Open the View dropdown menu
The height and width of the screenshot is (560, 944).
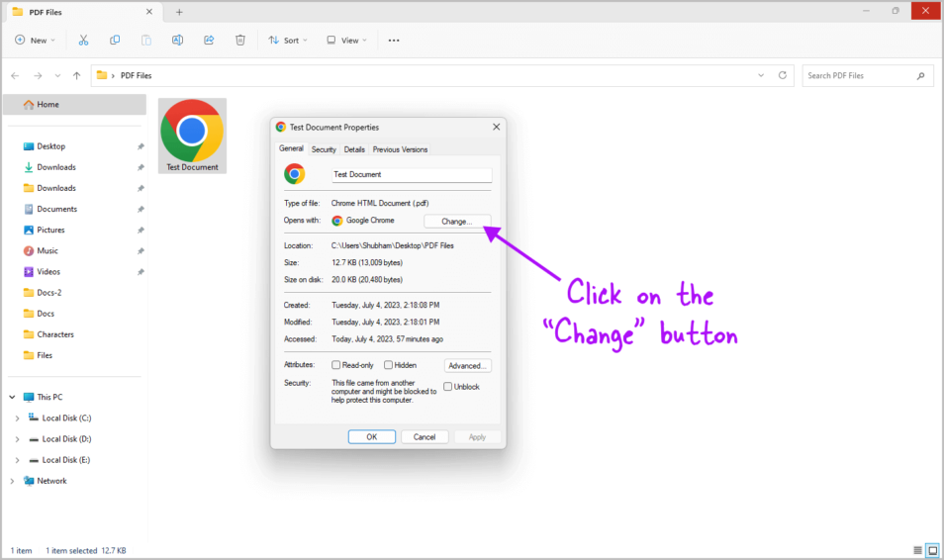click(346, 41)
